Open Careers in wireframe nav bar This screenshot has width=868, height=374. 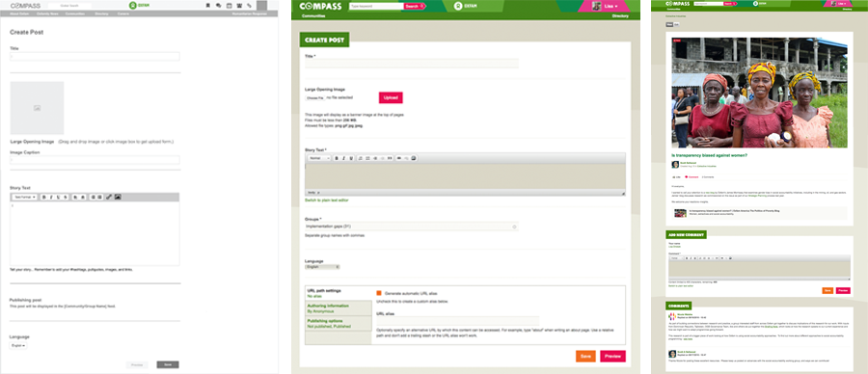(x=123, y=13)
